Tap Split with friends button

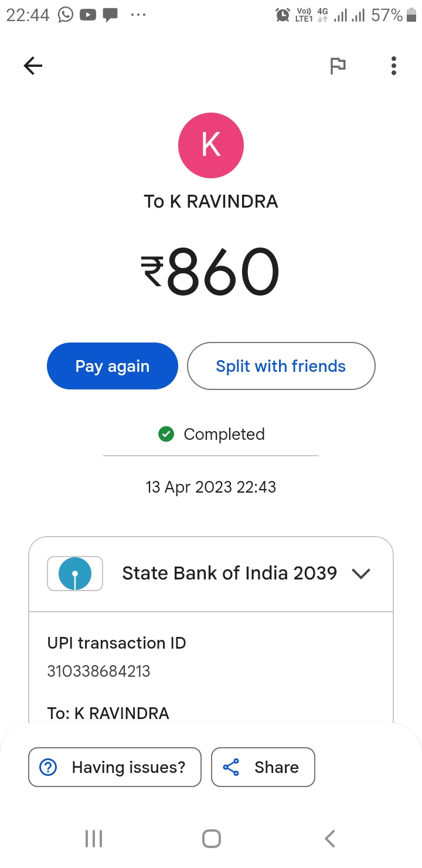tap(281, 366)
